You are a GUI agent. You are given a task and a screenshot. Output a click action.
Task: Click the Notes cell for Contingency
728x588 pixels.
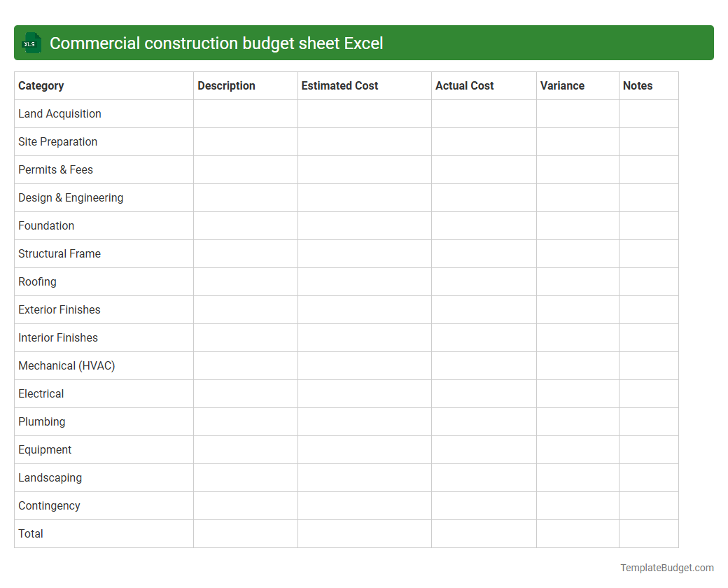point(648,505)
